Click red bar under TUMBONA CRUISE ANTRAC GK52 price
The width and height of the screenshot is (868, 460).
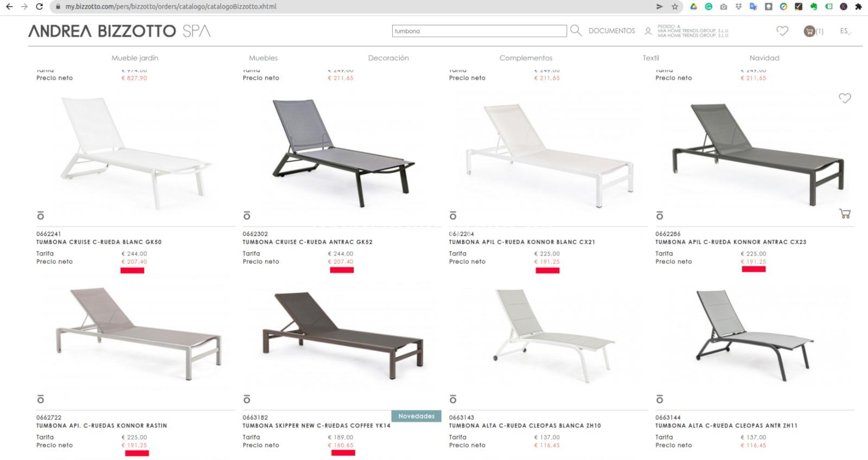coord(342,270)
